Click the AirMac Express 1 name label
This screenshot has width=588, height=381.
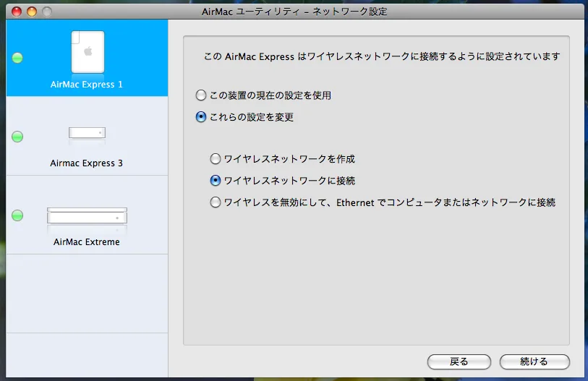click(x=87, y=85)
